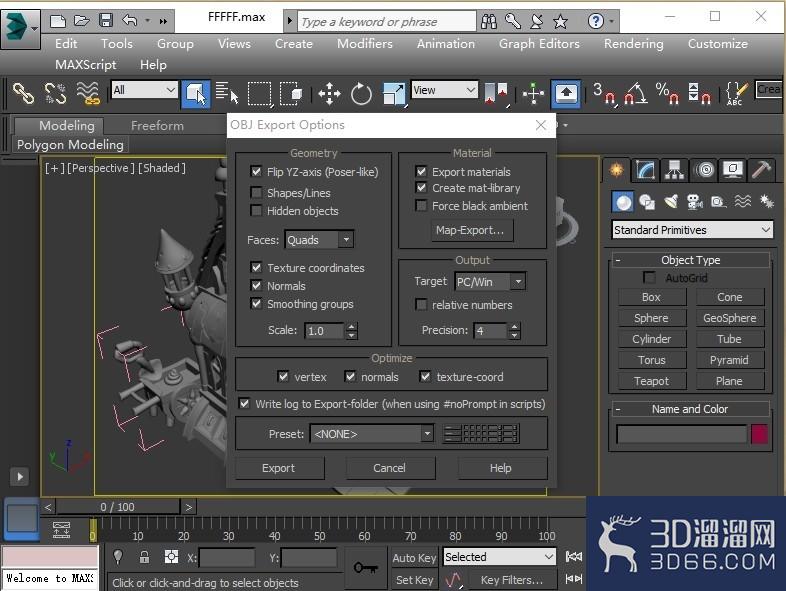Open the Select by Name list icon
Screen dimensions: 786x591
point(227,93)
